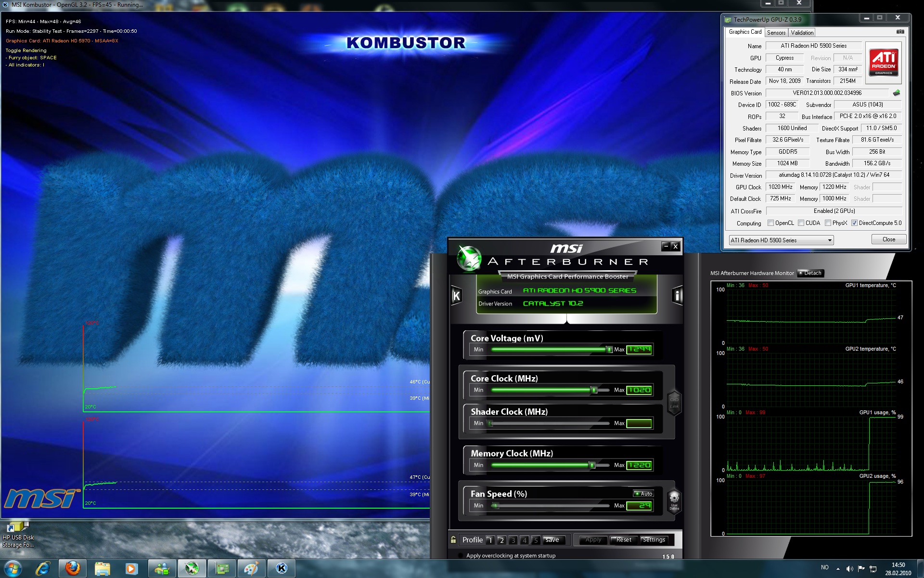Adjust the Fan Speed slider handle
Image resolution: width=924 pixels, height=578 pixels.
[495, 506]
